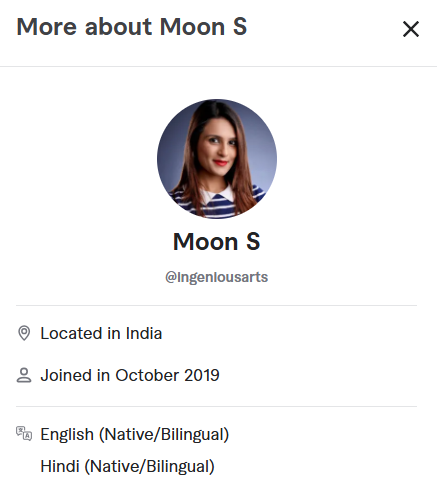Click Native/Bilingual label next to Hindi
Image resolution: width=437 pixels, height=487 pixels.
tap(149, 466)
